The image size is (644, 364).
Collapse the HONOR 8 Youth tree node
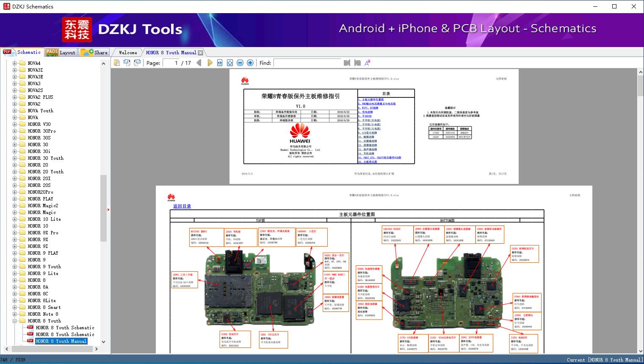(15, 321)
